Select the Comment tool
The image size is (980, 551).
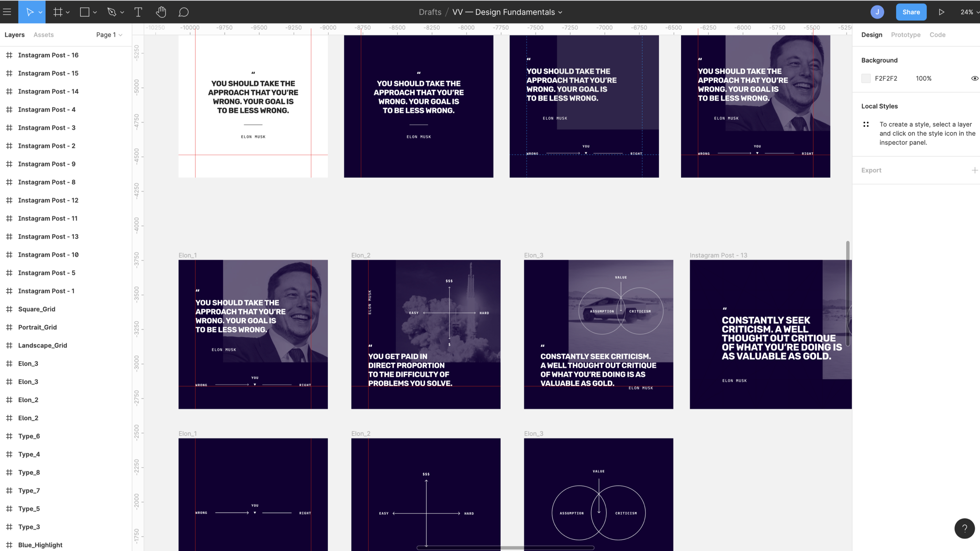(x=183, y=12)
